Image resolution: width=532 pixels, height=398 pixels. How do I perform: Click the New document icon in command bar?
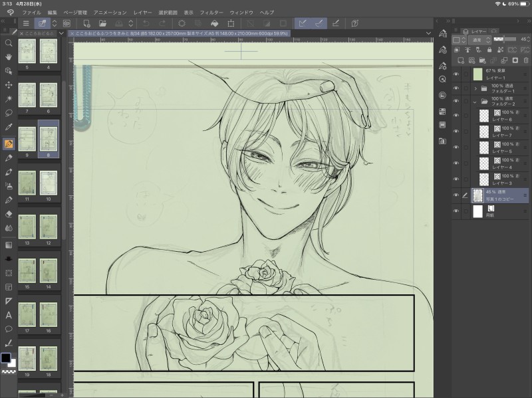86,23
